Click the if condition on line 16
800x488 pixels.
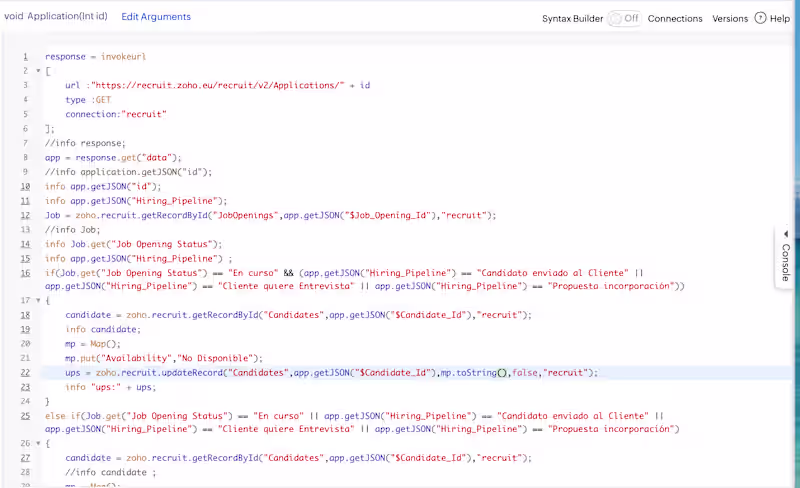click(365, 279)
